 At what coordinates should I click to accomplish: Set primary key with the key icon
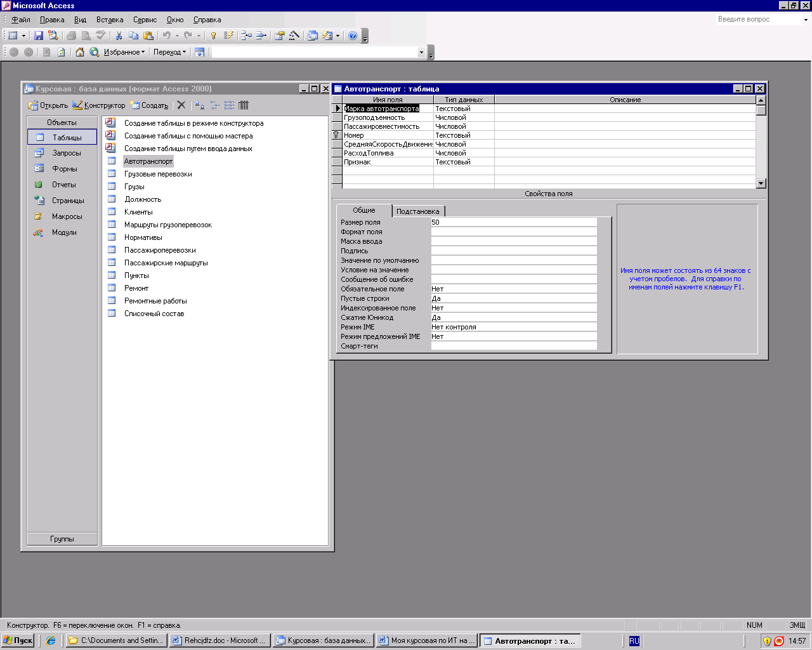[x=214, y=36]
